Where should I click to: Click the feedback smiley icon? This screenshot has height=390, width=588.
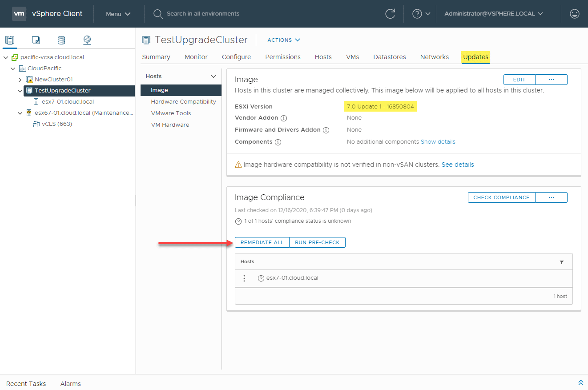click(x=575, y=14)
